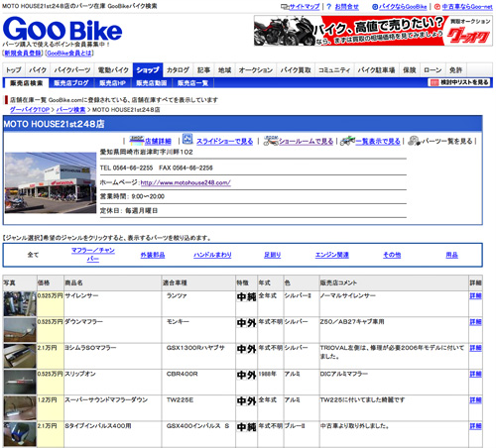Switch to the 地域 tab
The image size is (496, 448).
224,70
